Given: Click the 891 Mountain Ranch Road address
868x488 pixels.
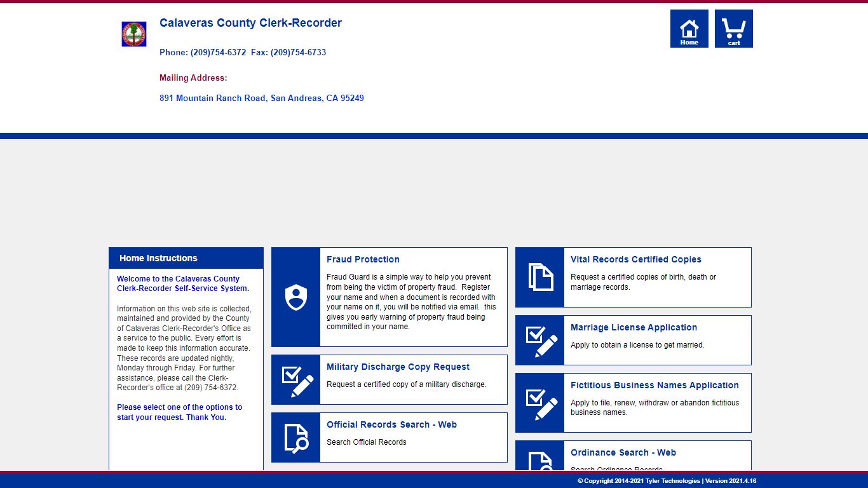Looking at the screenshot, I should click(262, 98).
